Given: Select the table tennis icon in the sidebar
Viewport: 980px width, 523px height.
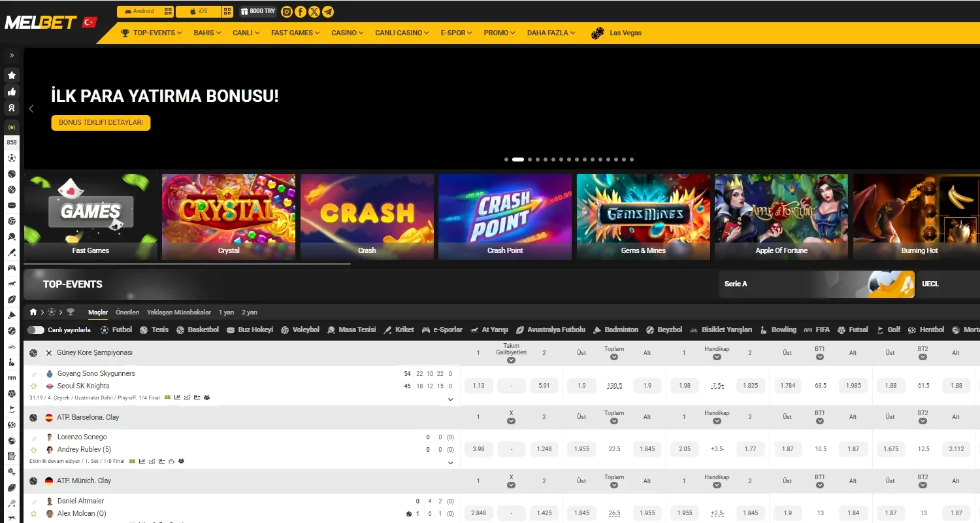Looking at the screenshot, I should click(12, 237).
